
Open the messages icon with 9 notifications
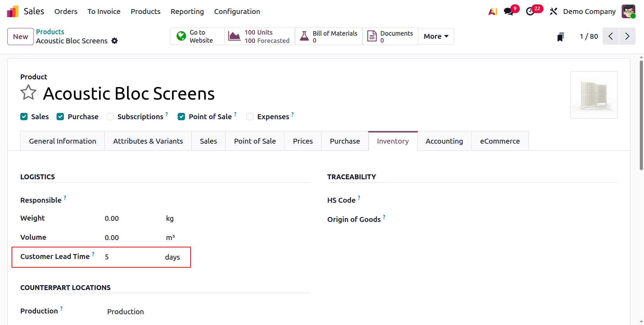click(508, 11)
